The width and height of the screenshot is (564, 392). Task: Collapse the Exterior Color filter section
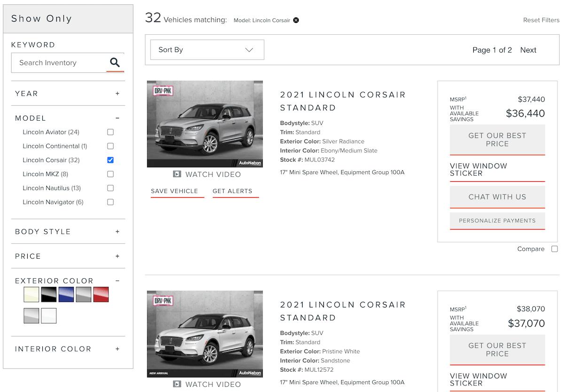(x=117, y=281)
